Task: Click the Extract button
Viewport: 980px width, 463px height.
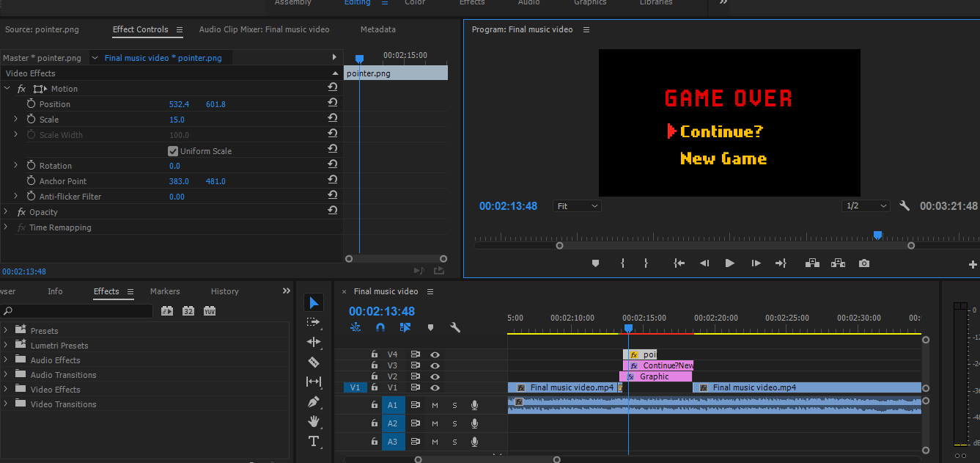Action: pyautogui.click(x=838, y=263)
